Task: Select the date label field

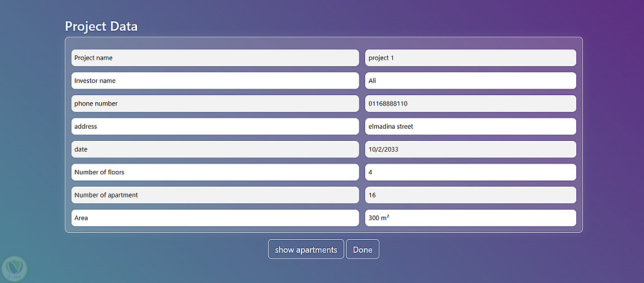Action: click(x=214, y=149)
